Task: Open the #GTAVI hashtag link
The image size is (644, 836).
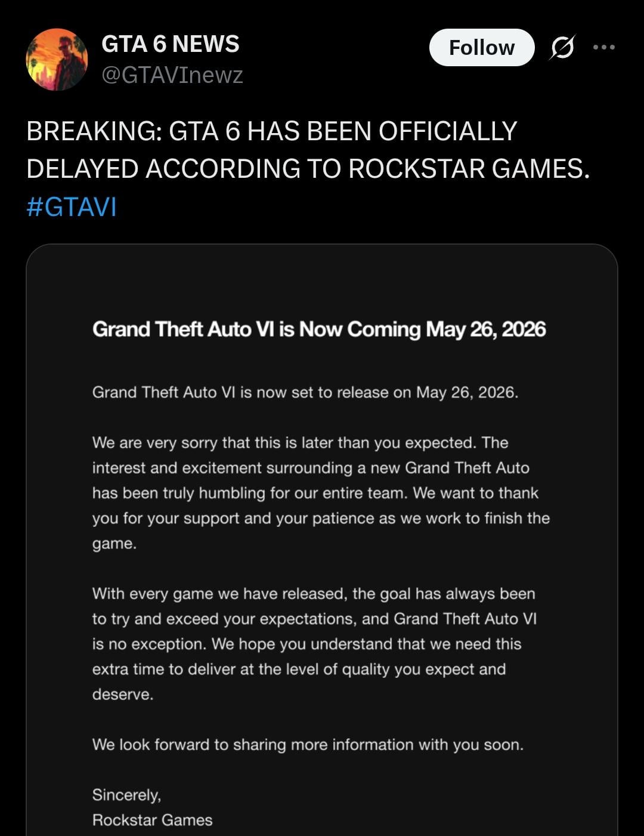Action: coord(72,206)
